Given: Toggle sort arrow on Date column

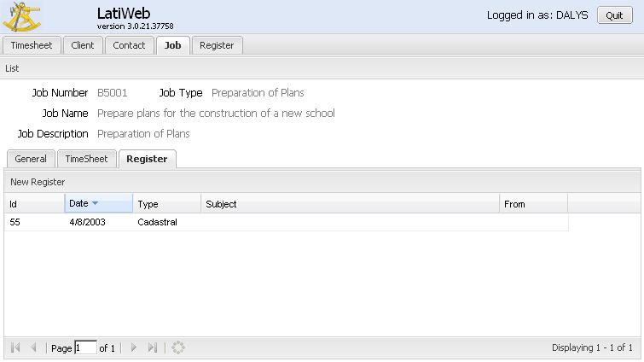Looking at the screenshot, I should (95, 203).
